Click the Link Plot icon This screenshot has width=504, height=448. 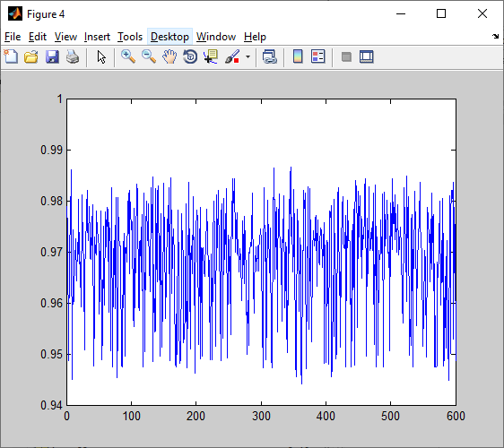tap(269, 56)
